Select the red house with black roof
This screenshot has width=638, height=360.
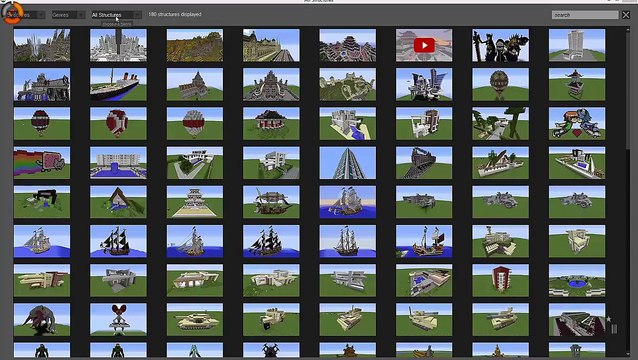pos(271,124)
